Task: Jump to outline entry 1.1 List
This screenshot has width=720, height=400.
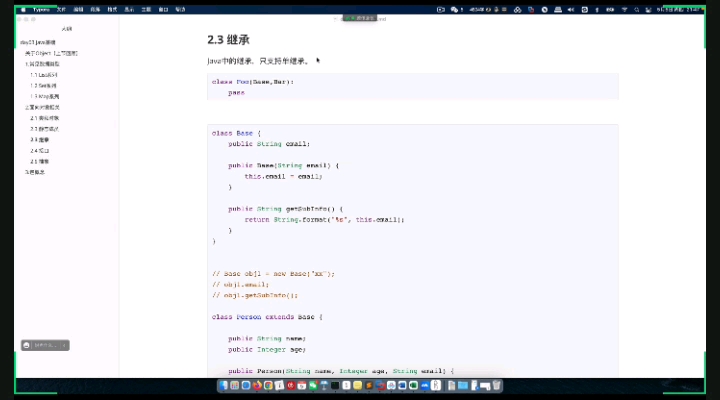Action: (44, 75)
